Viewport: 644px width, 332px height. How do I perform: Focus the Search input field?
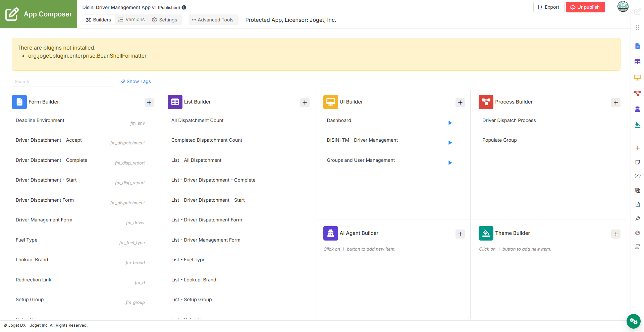click(x=62, y=81)
